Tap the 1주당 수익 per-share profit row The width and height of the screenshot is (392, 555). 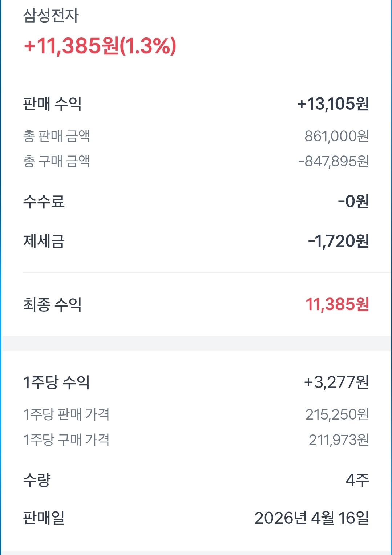tap(196, 382)
